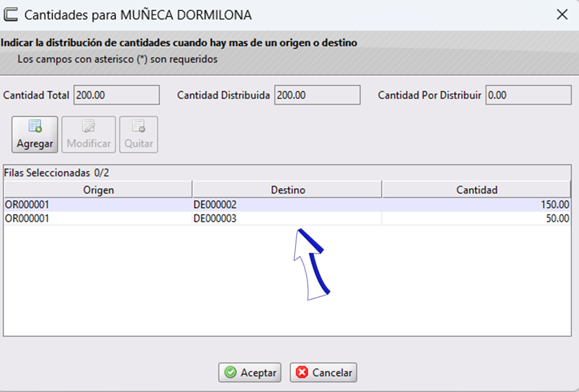Sort by the Origen column header
Viewport: 579px width, 392px height.
click(x=98, y=189)
